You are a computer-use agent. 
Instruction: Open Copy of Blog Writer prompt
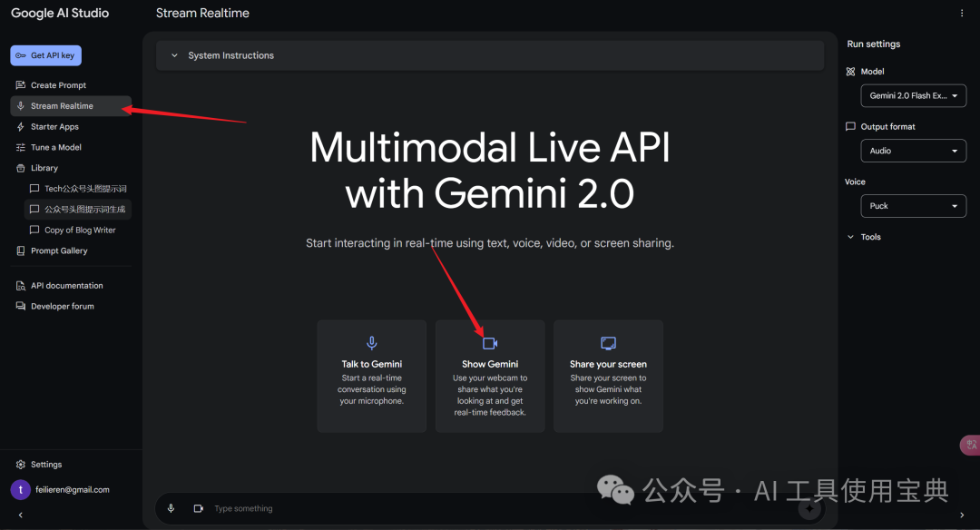78,230
